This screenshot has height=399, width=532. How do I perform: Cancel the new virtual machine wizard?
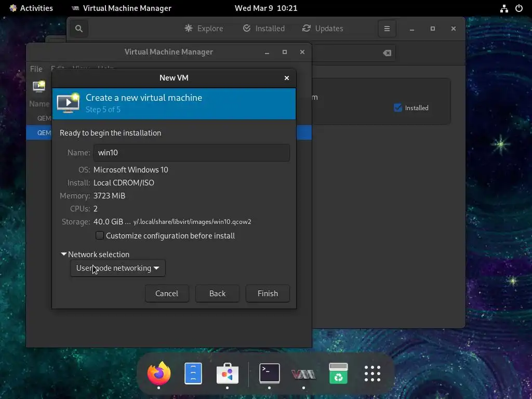click(167, 294)
